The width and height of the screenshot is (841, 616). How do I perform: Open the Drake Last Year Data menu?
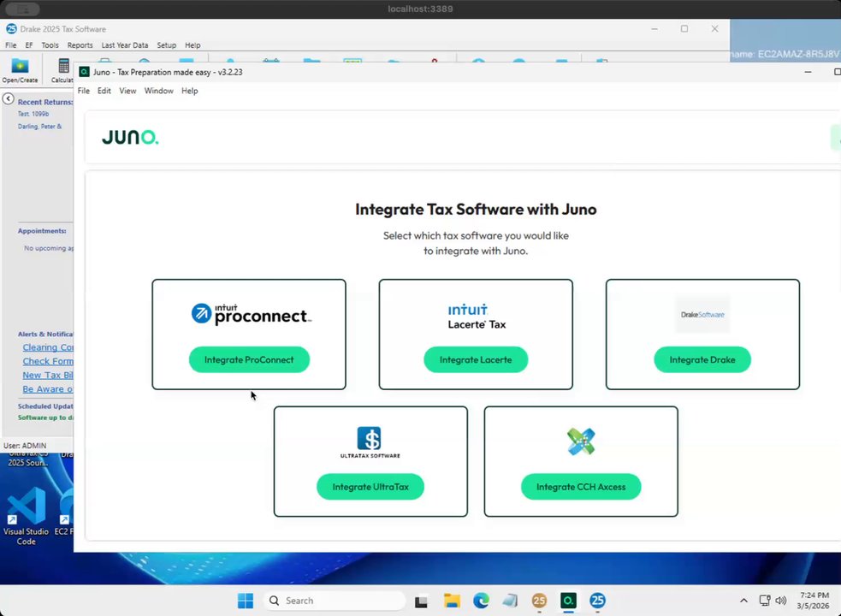tap(124, 45)
